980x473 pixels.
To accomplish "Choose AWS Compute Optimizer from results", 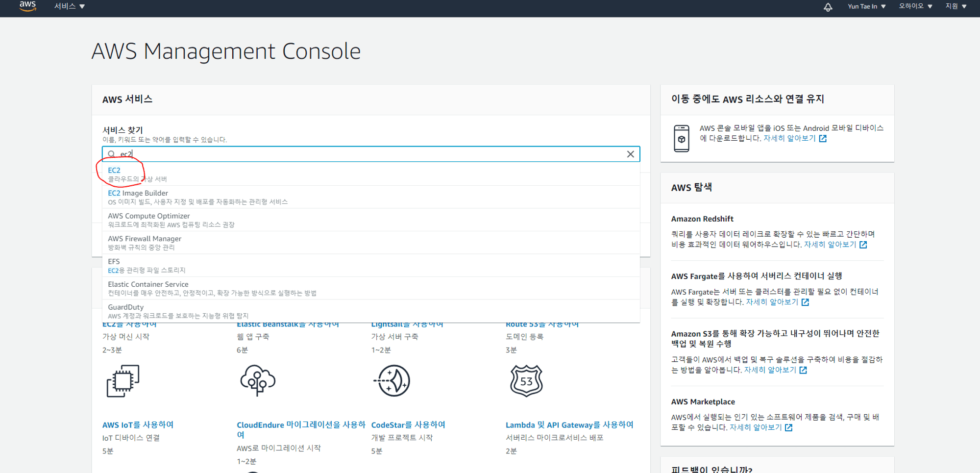I will pyautogui.click(x=371, y=220).
